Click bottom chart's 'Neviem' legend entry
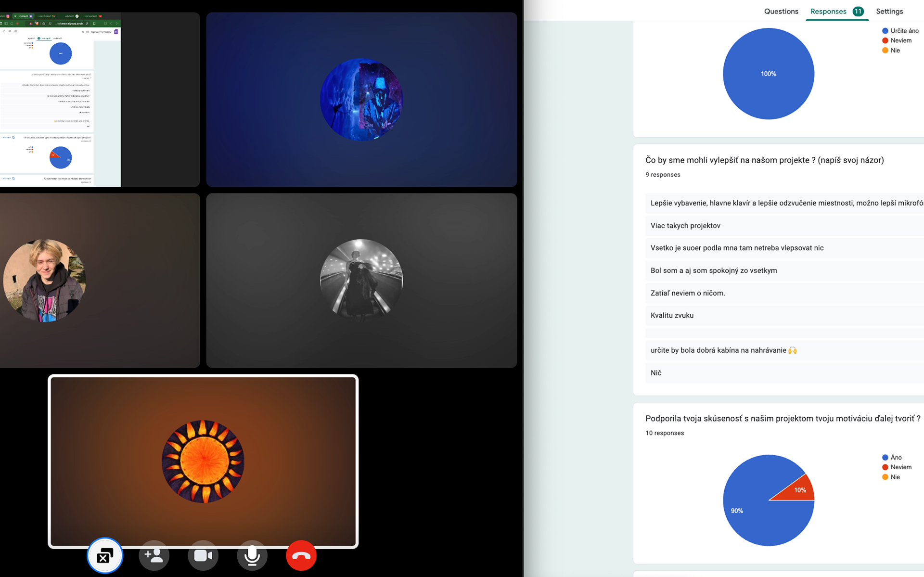Viewport: 924px width, 577px height. point(897,467)
